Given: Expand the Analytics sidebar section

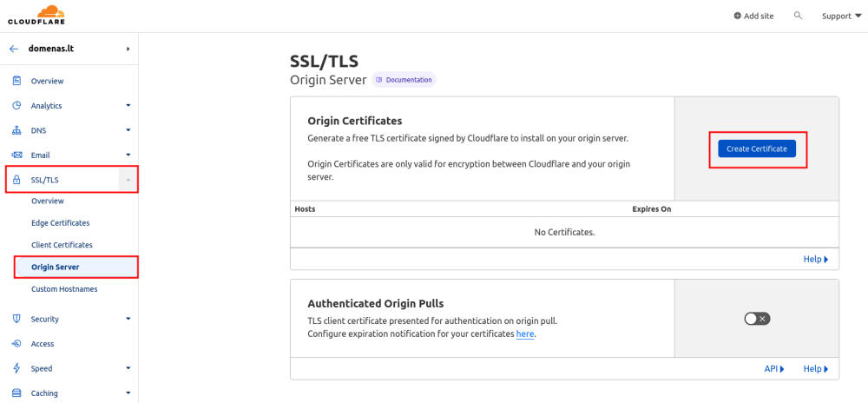Looking at the screenshot, I should (128, 105).
